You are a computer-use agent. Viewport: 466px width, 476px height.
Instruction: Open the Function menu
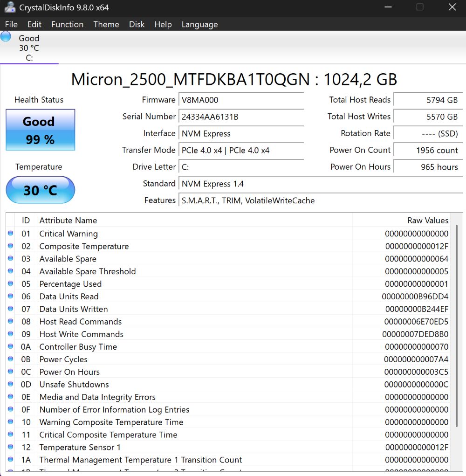68,24
